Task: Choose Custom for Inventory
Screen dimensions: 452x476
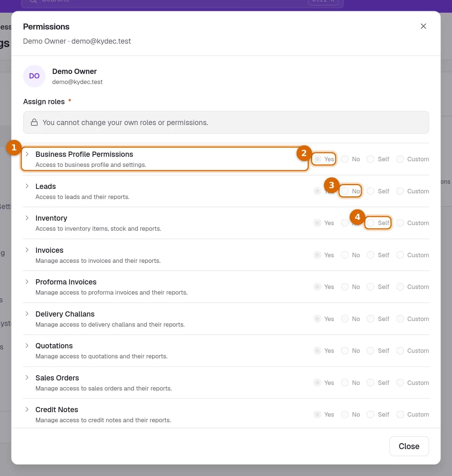Action: coord(400,223)
